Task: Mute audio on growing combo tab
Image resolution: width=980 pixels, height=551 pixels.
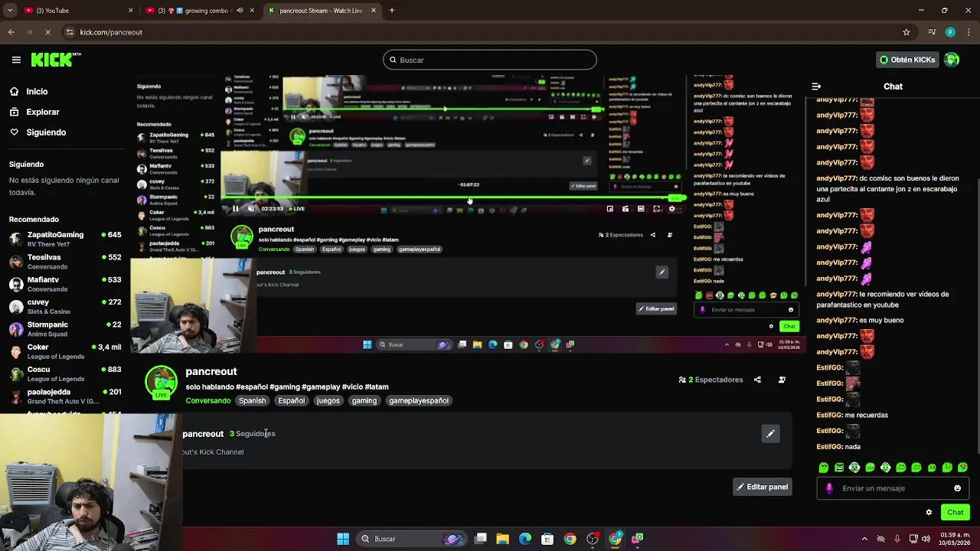Action: pyautogui.click(x=240, y=11)
